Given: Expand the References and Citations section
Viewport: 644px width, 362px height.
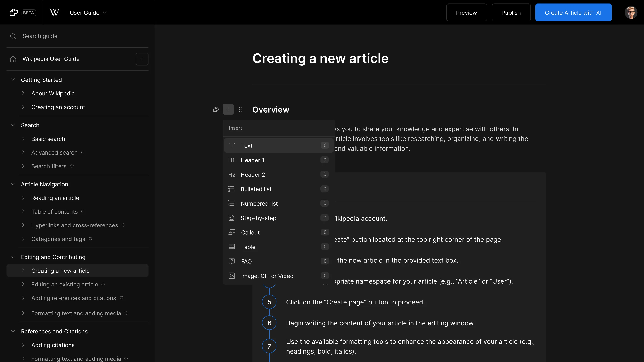Looking at the screenshot, I should (x=12, y=331).
